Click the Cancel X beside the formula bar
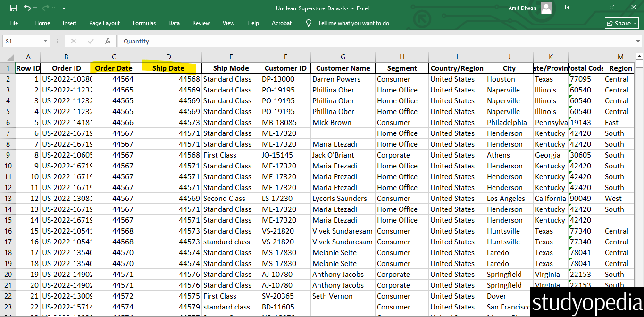 click(x=74, y=41)
